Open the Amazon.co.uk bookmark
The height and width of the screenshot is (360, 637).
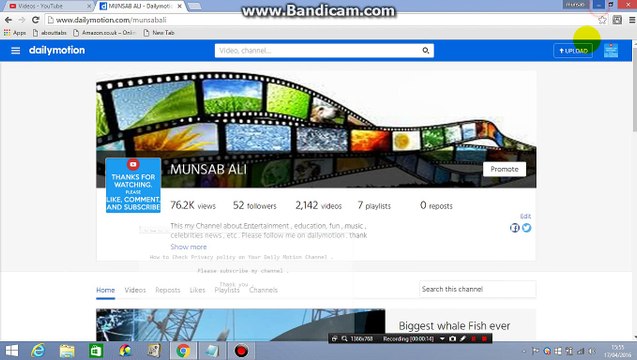pyautogui.click(x=104, y=33)
